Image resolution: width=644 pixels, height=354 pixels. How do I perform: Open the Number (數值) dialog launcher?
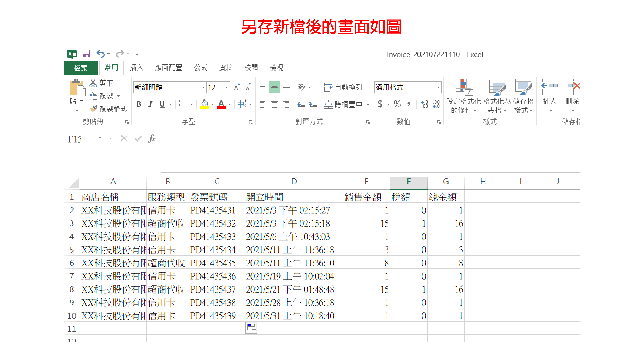(439, 122)
